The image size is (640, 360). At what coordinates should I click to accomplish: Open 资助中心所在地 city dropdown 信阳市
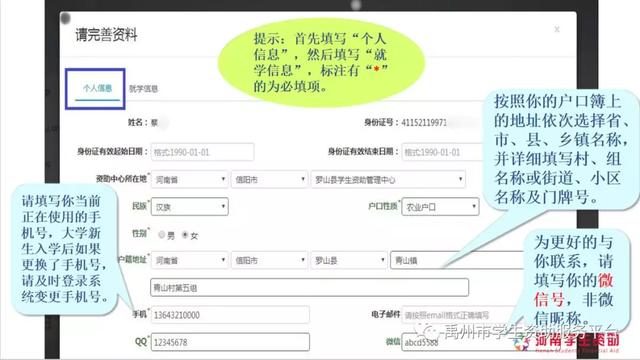coord(269,179)
